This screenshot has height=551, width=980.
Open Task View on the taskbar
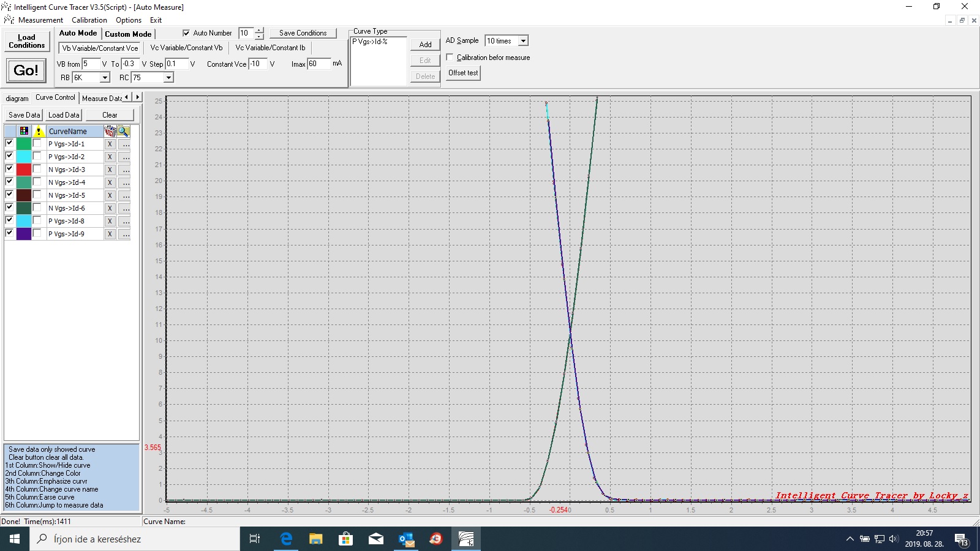[255, 539]
